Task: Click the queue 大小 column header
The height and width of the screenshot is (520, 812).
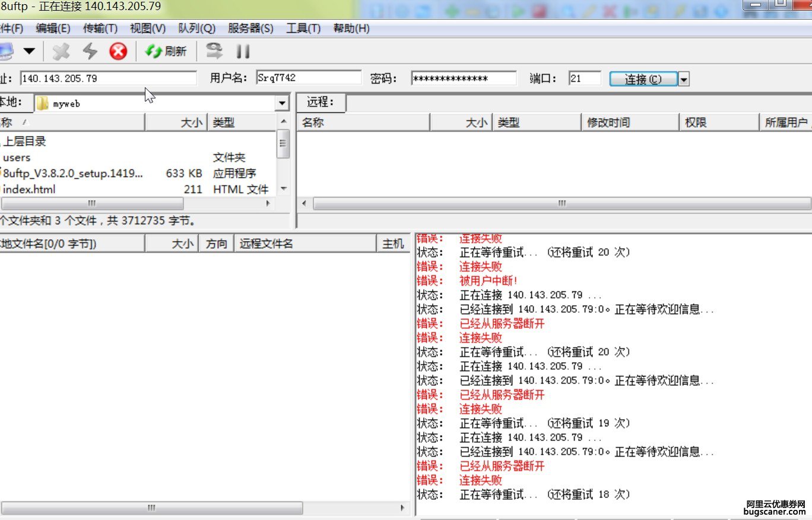Action: (x=172, y=243)
